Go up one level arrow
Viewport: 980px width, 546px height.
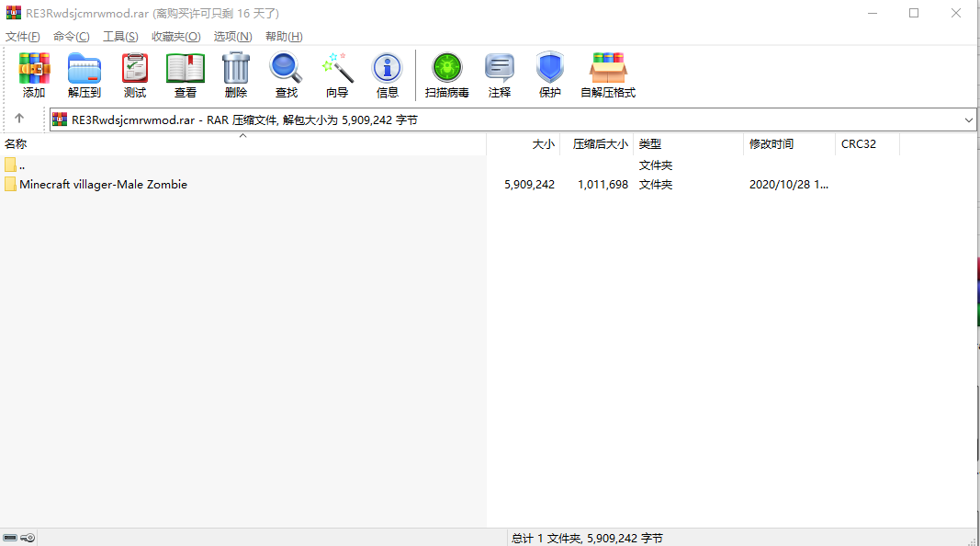pos(19,119)
